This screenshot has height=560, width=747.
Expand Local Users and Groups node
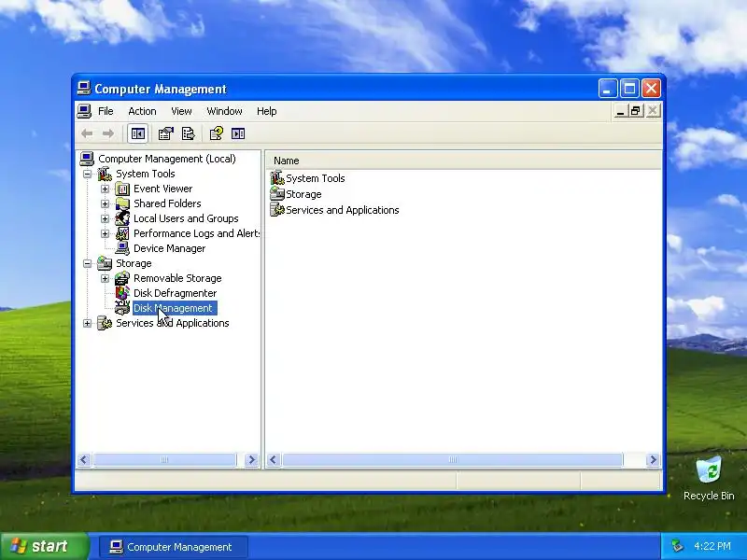(105, 218)
